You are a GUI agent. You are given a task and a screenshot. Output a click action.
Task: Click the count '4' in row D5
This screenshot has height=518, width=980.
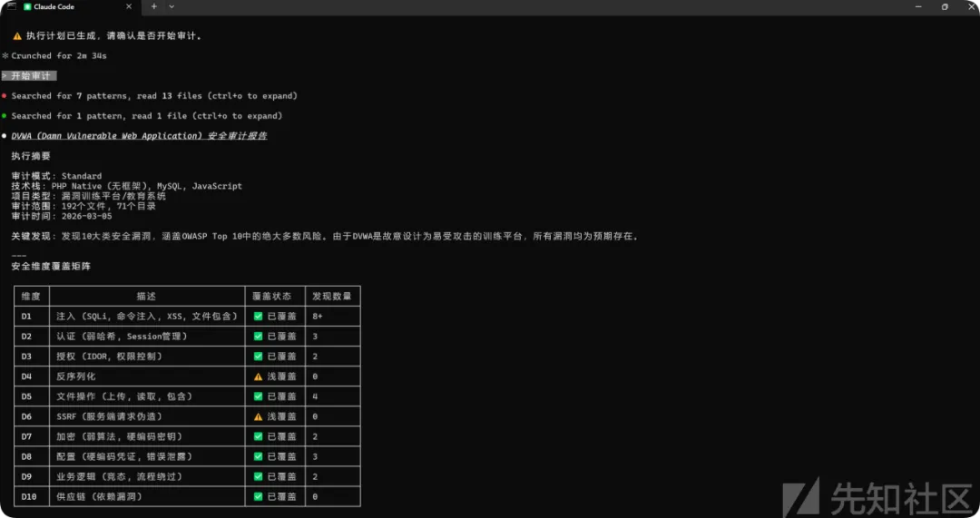point(315,396)
